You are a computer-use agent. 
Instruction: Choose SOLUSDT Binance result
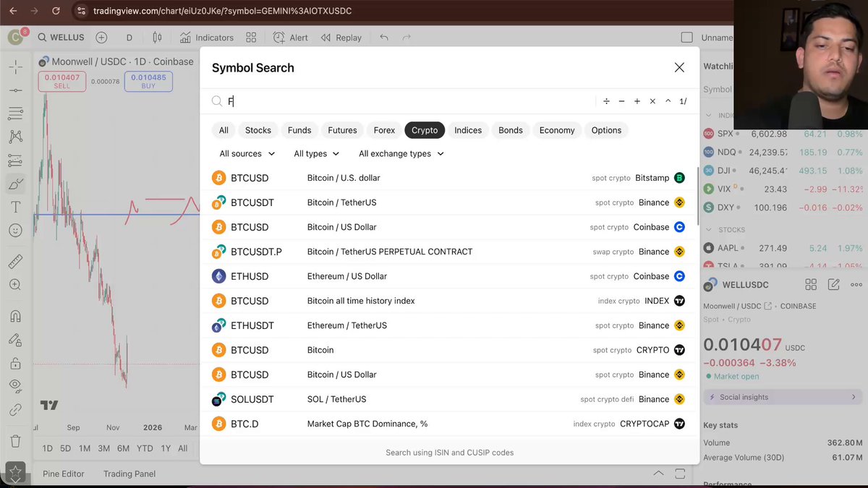point(448,399)
